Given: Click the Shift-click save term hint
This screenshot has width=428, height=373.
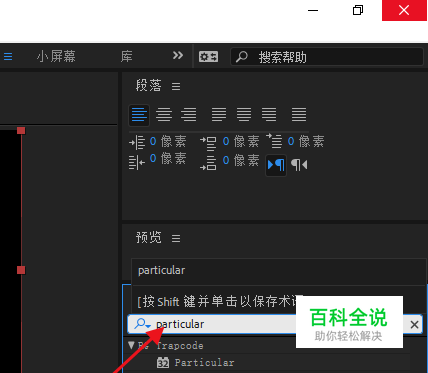Looking at the screenshot, I should click(x=220, y=301).
